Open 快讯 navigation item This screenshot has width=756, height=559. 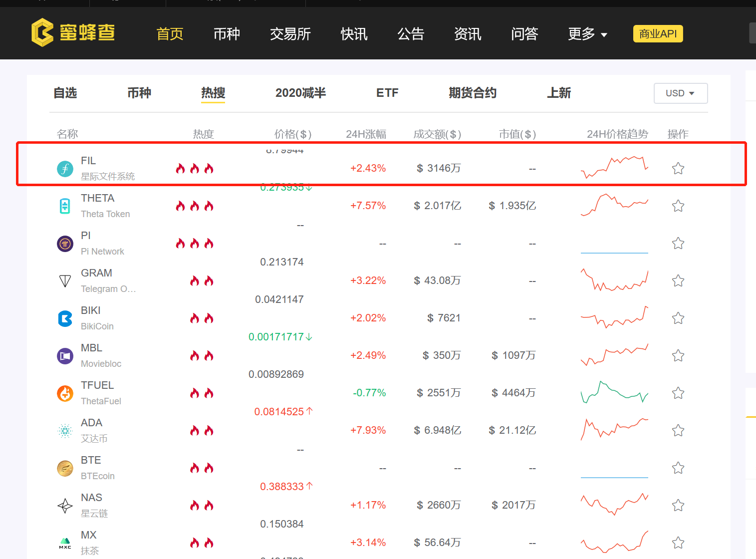tap(354, 34)
